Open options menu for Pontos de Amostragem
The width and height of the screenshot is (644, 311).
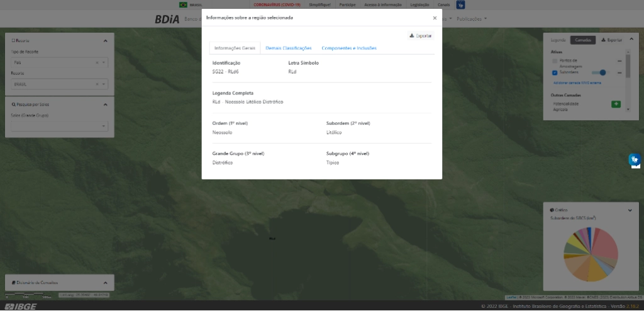pos(619,61)
